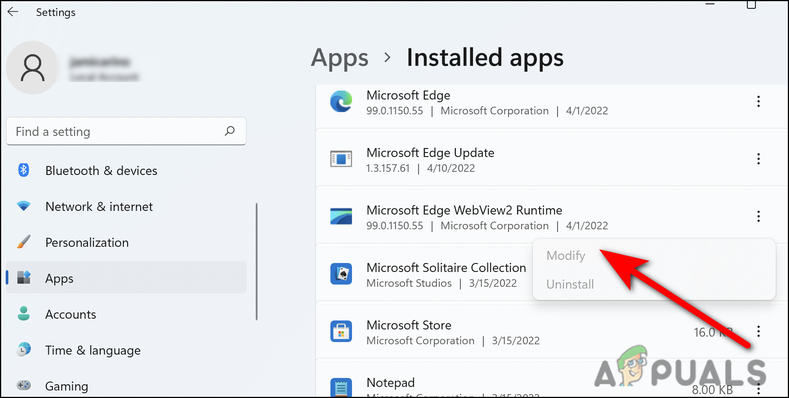789x398 pixels.
Task: Click the Apps icon in the sidebar
Action: pyautogui.click(x=24, y=278)
